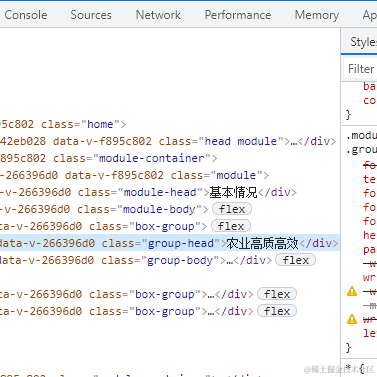Toggle the flex badge on the first box-group
This screenshot has width=377, height=377.
231,226
